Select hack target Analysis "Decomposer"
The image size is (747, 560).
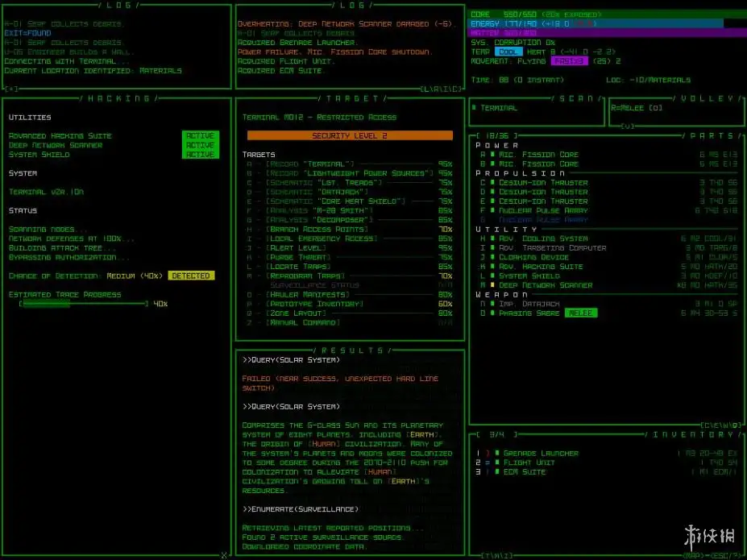tap(350, 220)
